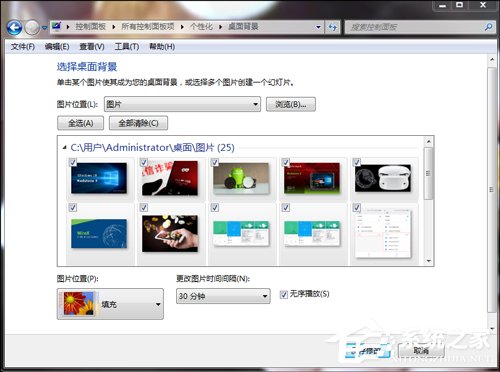Click the 桌面背景 breadcrumb

click(x=243, y=27)
